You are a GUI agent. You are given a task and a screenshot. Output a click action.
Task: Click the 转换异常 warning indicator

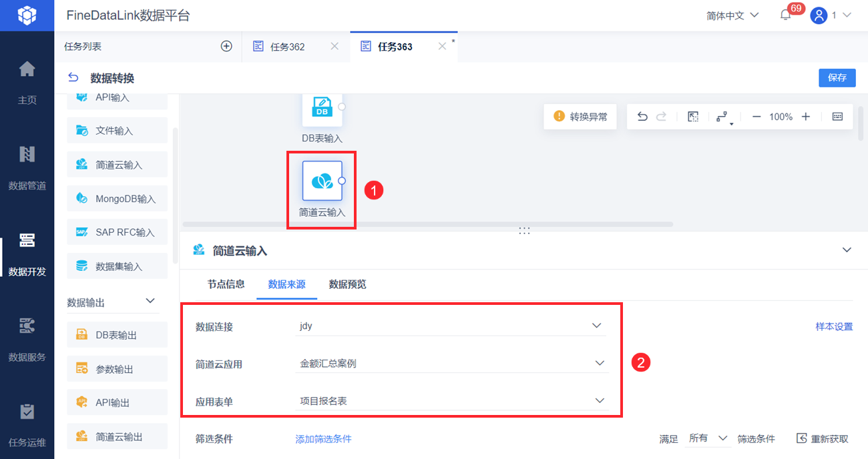[x=580, y=117]
